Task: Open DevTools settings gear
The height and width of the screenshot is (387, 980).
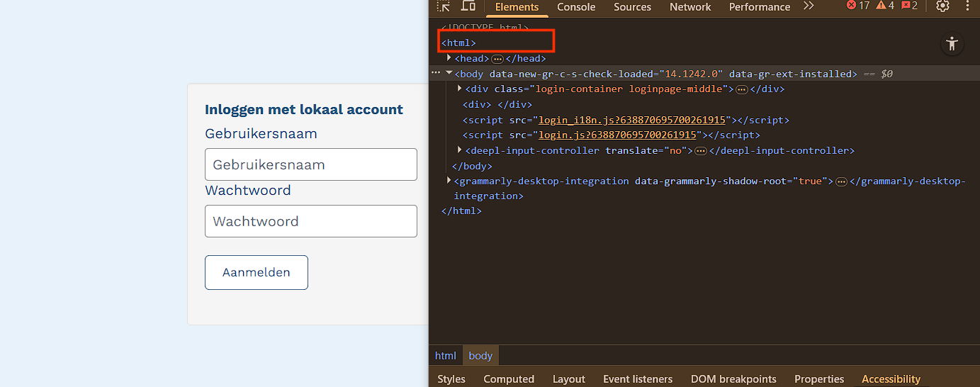Action: pyautogui.click(x=942, y=6)
